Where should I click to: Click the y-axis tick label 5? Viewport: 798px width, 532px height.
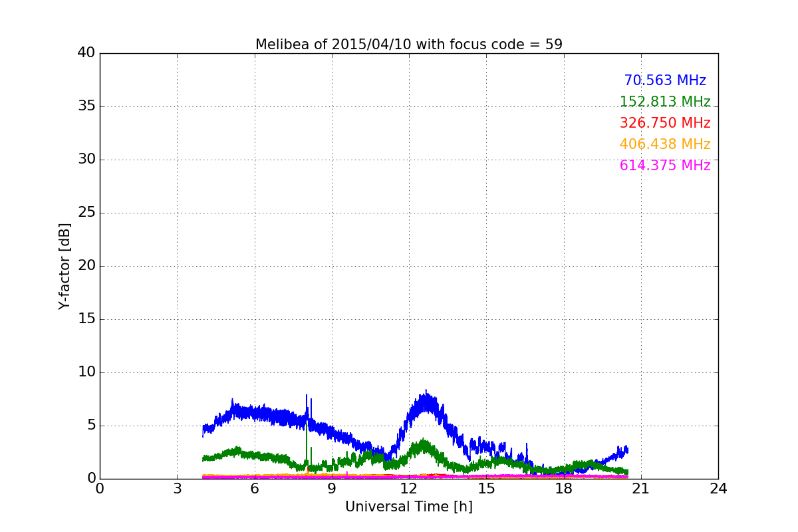click(x=90, y=426)
